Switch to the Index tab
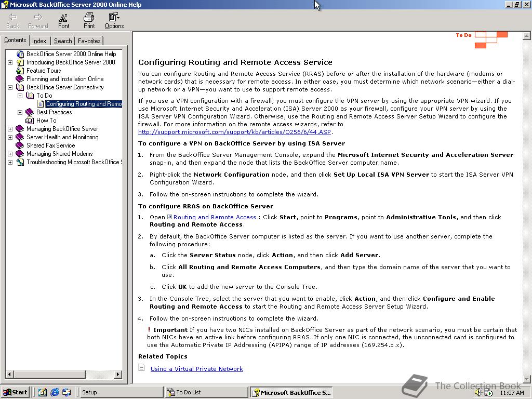The width and height of the screenshot is (532, 399). (39, 41)
